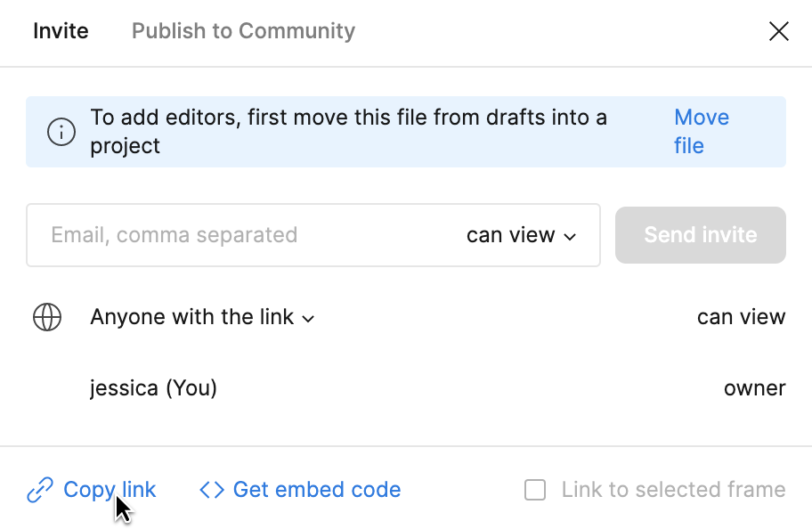812x529 pixels.
Task: Focus the Email, comma separated input field
Action: point(243,235)
